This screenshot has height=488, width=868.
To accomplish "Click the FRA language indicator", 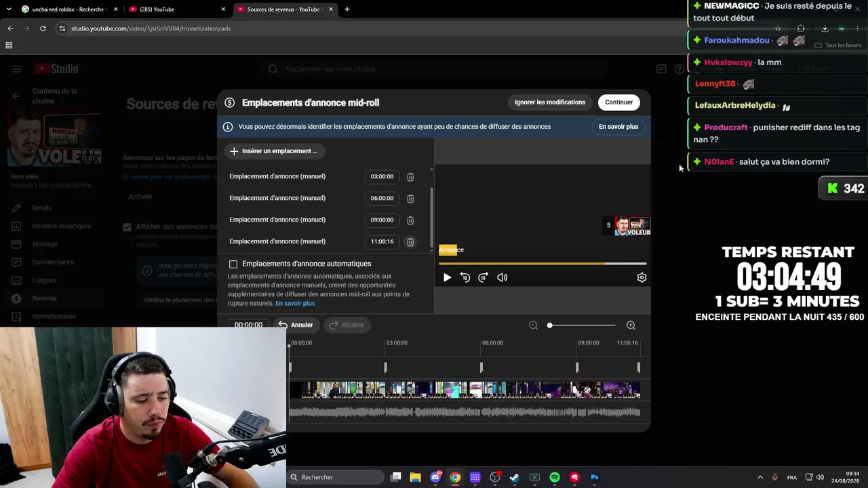I will coord(792,477).
